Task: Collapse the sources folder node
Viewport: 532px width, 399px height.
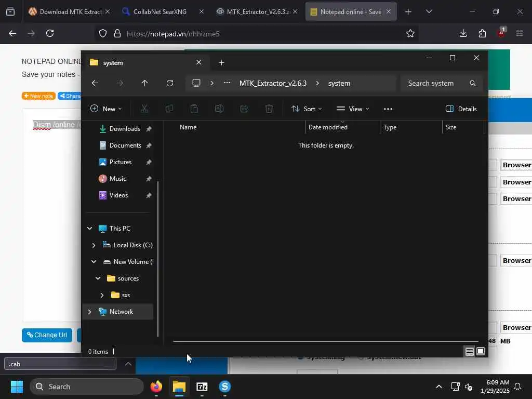Action: 98,278
